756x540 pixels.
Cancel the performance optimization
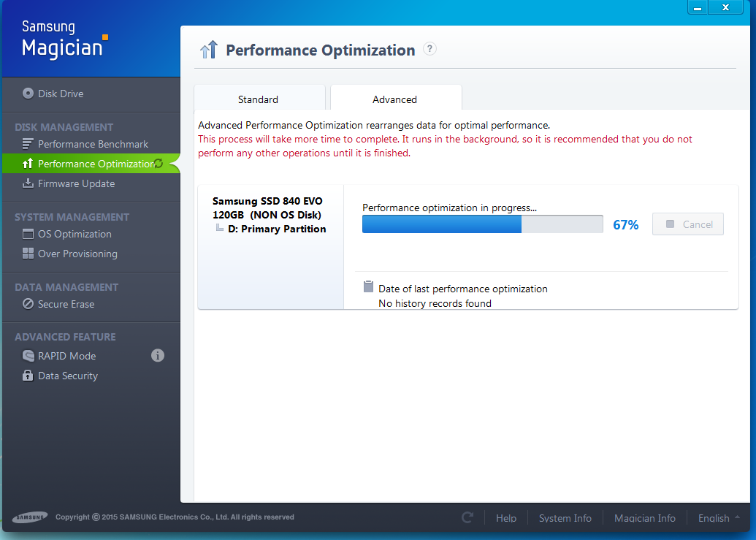[688, 224]
